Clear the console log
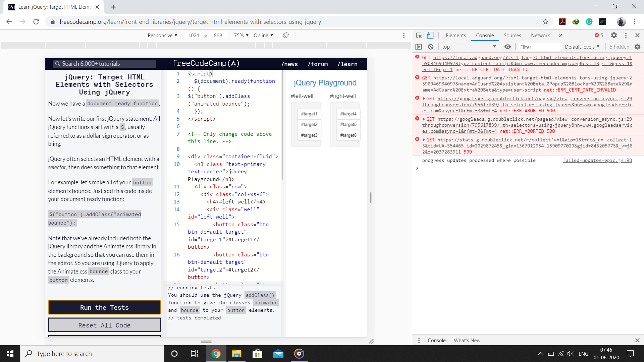This screenshot has height=362, width=644. 431,47
